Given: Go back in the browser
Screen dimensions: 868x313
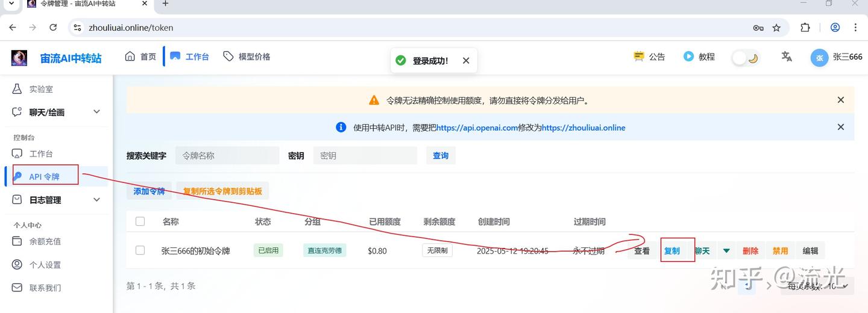Looking at the screenshot, I should click(x=12, y=28).
